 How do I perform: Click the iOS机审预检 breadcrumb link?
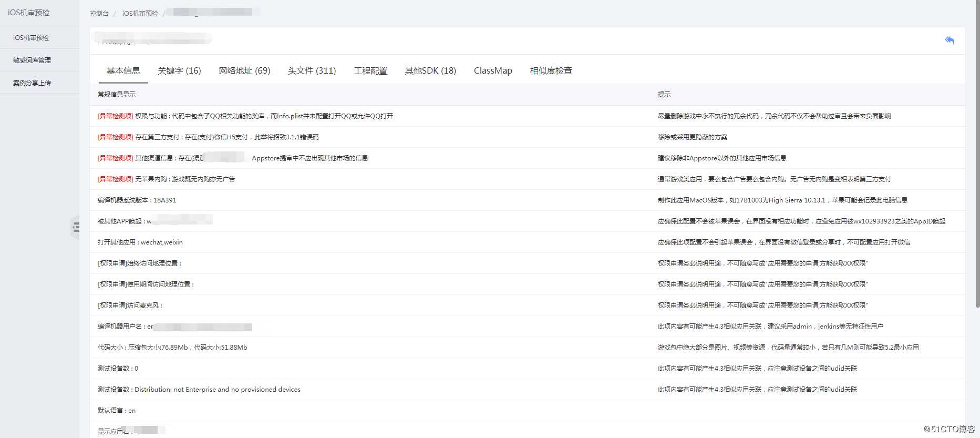pos(140,14)
